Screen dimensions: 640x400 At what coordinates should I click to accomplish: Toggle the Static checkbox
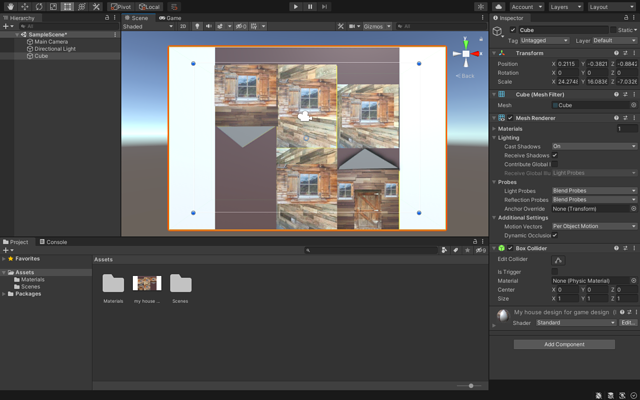pyautogui.click(x=613, y=30)
